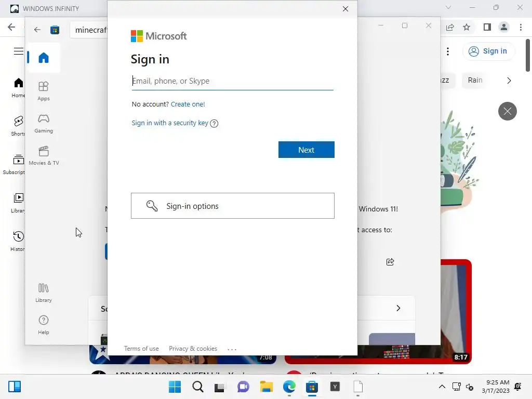The width and height of the screenshot is (532, 399).
Task: Open browser three-dot menu
Action: (521, 27)
